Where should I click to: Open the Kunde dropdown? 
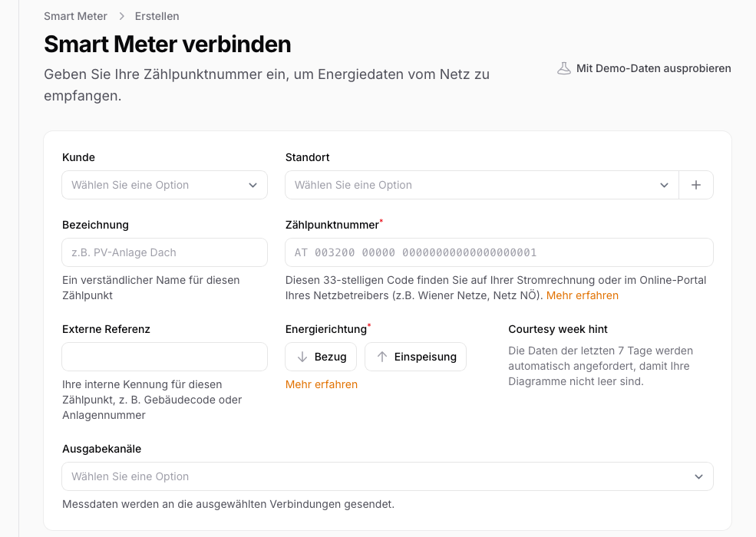pos(164,185)
